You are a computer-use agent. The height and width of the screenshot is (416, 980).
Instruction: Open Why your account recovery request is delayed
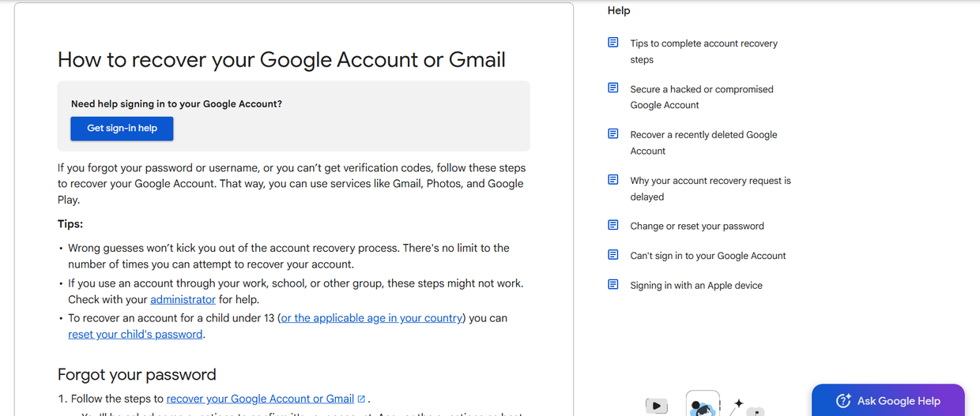coord(710,189)
